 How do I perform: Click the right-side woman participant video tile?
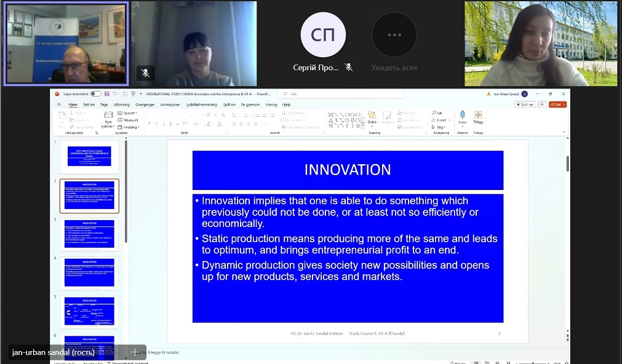pyautogui.click(x=541, y=43)
